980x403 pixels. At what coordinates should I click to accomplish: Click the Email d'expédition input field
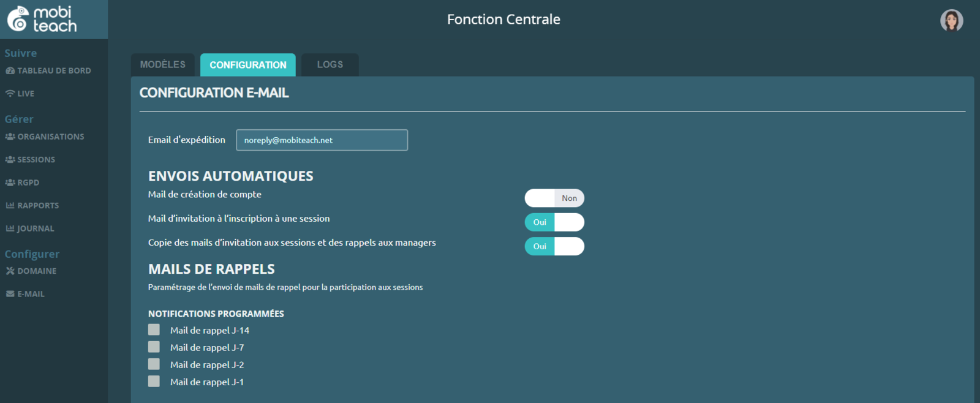coord(322,140)
